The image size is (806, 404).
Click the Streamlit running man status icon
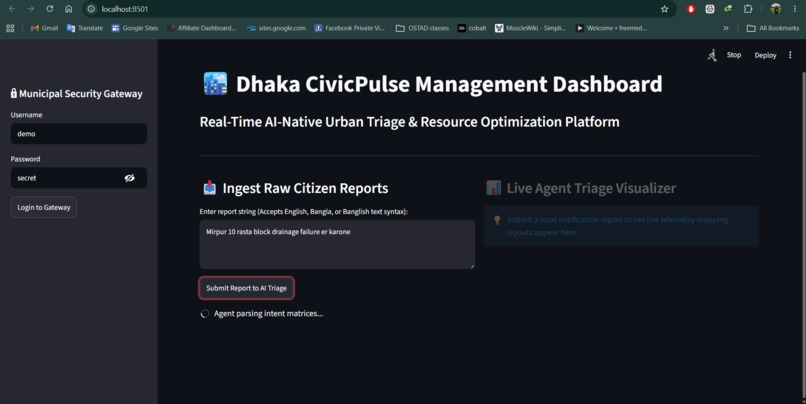(712, 55)
